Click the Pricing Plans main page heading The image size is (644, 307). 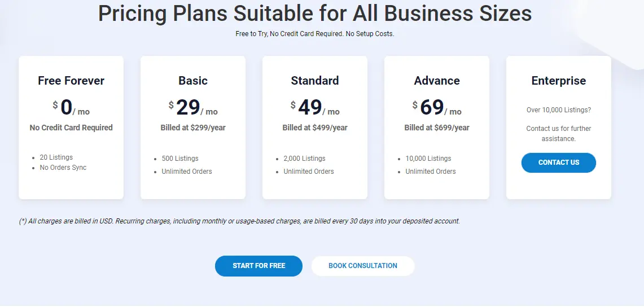(x=315, y=13)
